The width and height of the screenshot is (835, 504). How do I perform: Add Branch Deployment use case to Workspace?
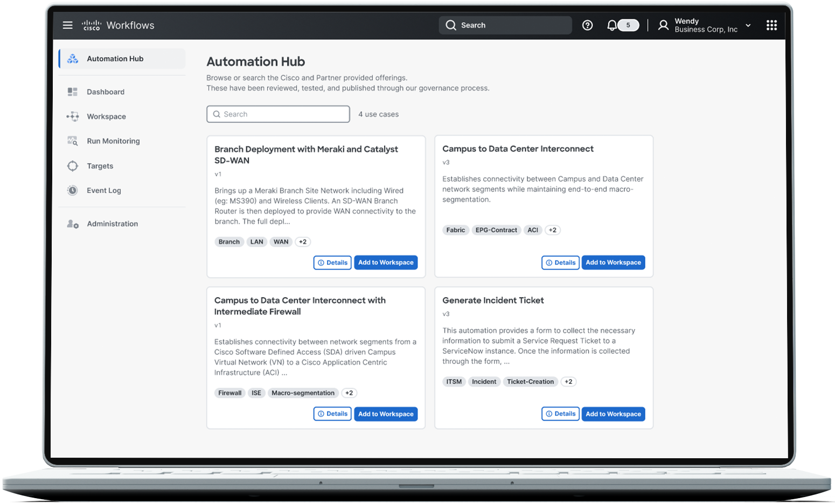(386, 263)
